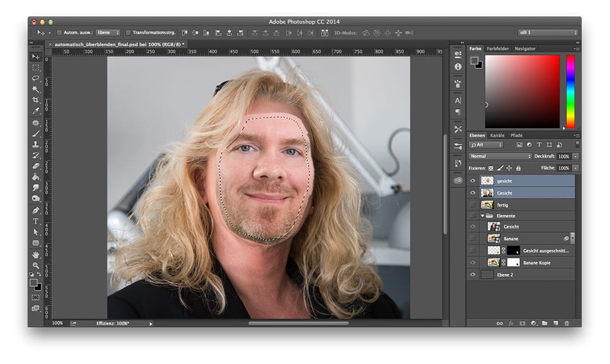Select the Clone Stamp tool
This screenshot has width=610, height=364.
click(x=35, y=144)
